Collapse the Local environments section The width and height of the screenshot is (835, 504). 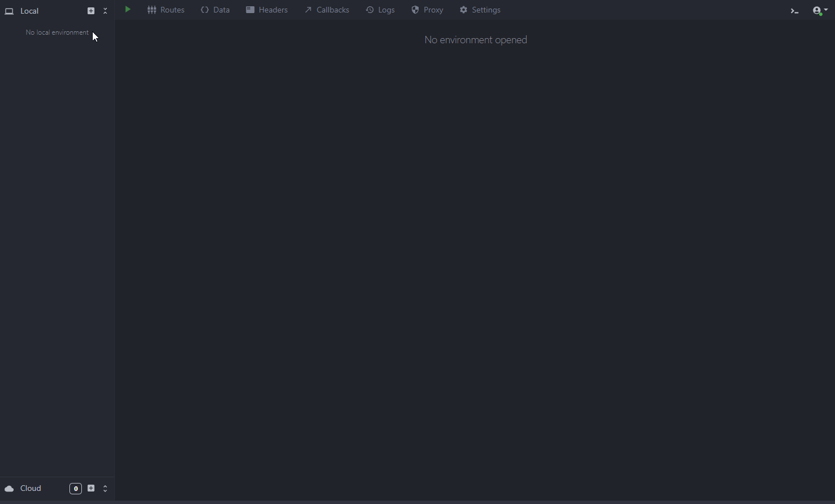click(x=105, y=11)
